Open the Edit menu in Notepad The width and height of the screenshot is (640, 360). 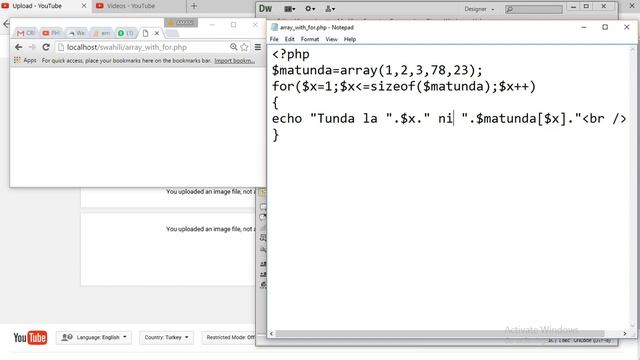coord(289,39)
